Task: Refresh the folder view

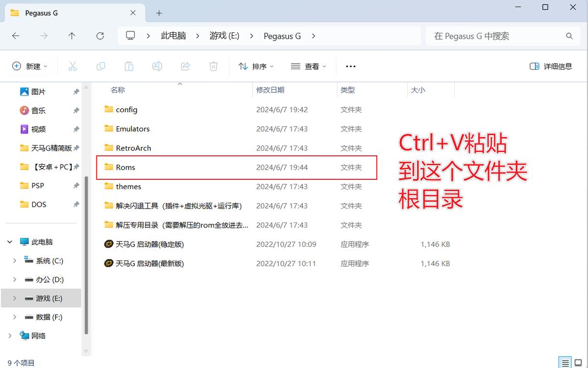Action: 100,35
